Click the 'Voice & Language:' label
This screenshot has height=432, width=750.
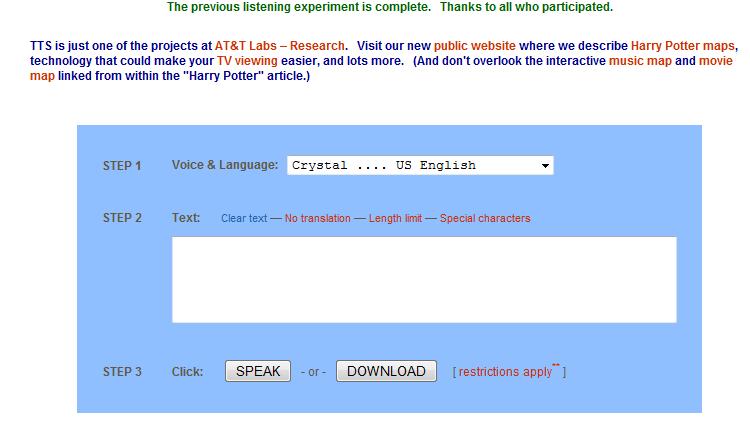[x=225, y=165]
